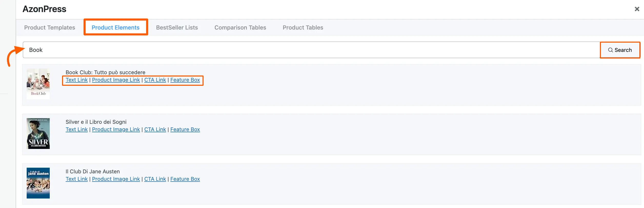Select the Product Elements tab
Screen dimensions: 644x208
116,27
